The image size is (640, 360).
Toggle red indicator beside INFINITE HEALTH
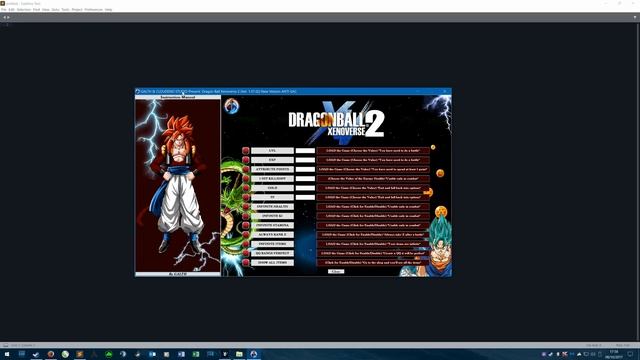point(246,207)
